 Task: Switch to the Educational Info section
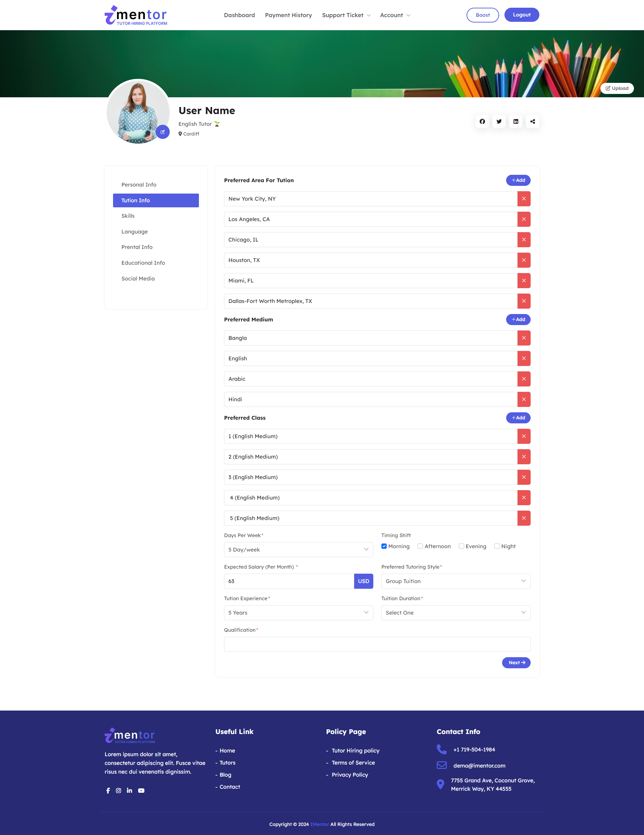pos(143,263)
